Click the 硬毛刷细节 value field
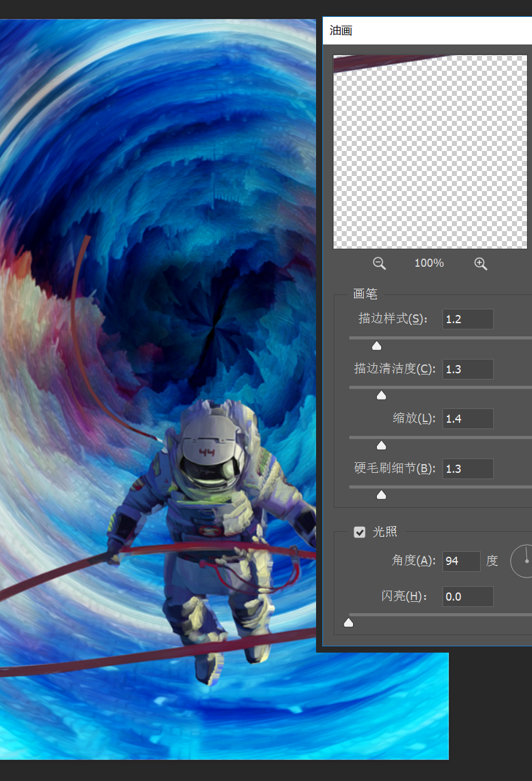The image size is (532, 781). (468, 468)
